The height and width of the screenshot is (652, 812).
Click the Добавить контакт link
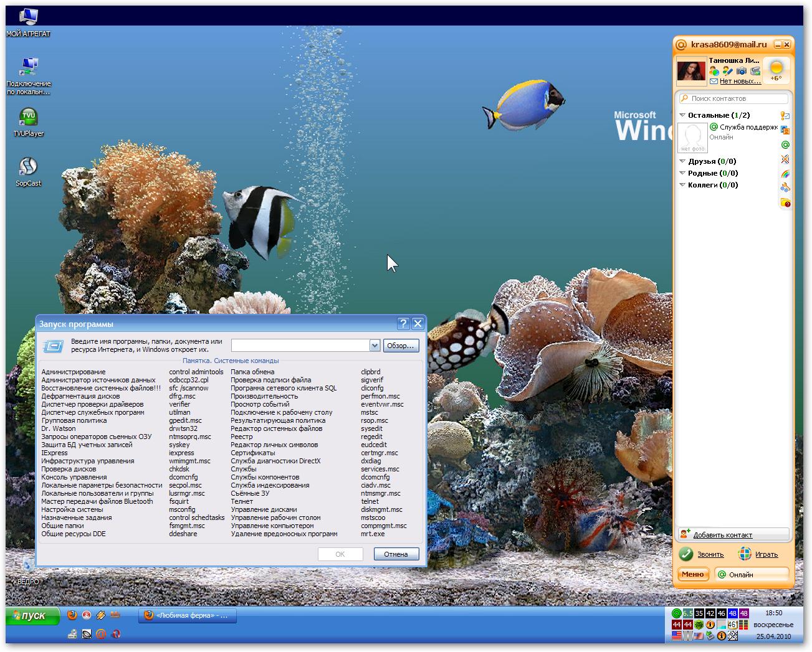tap(722, 535)
